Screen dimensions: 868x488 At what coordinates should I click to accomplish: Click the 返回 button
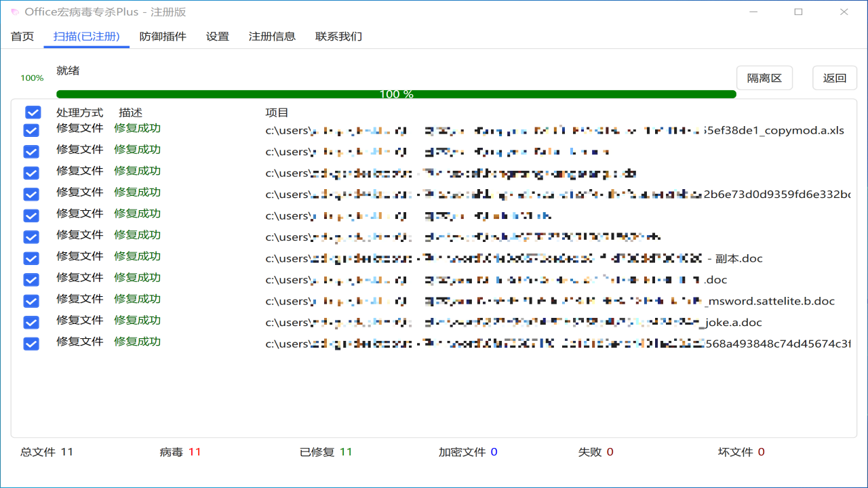coord(835,77)
